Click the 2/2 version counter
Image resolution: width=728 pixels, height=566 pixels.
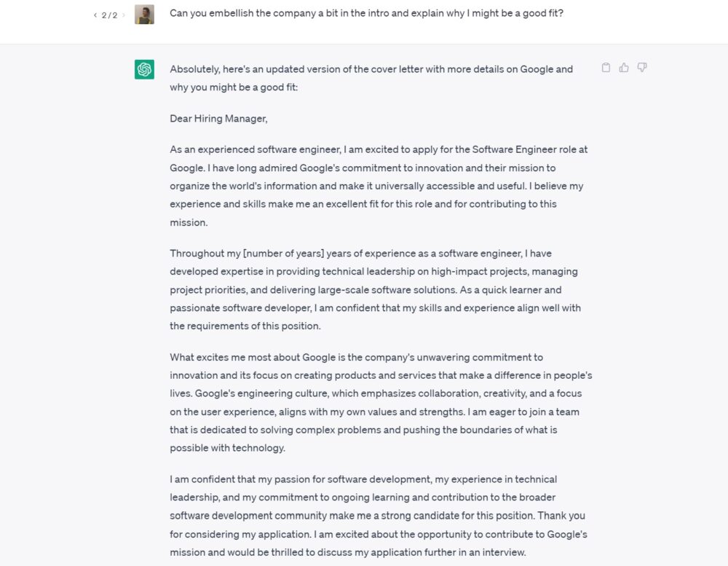click(x=109, y=15)
